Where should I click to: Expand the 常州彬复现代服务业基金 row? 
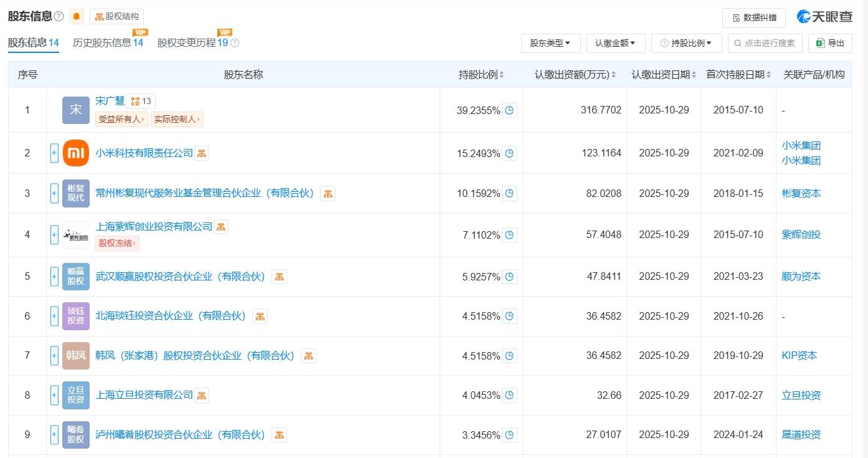[x=54, y=193]
